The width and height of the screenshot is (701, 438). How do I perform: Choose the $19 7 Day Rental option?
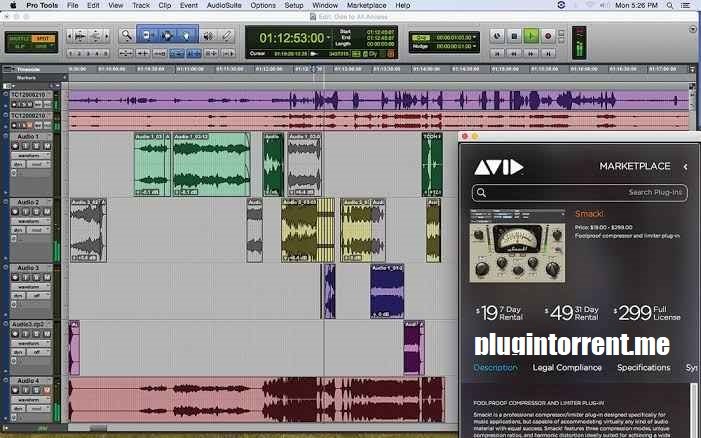pos(499,313)
